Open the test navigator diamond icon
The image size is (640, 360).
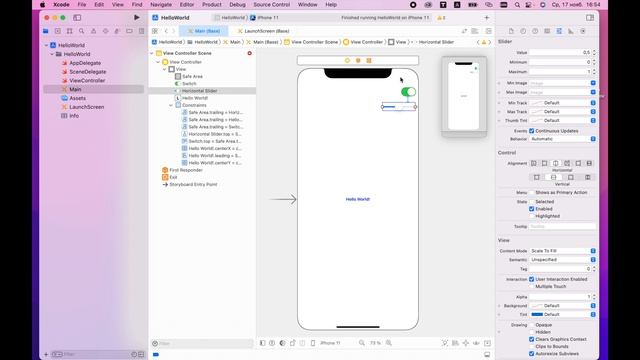tap(105, 31)
